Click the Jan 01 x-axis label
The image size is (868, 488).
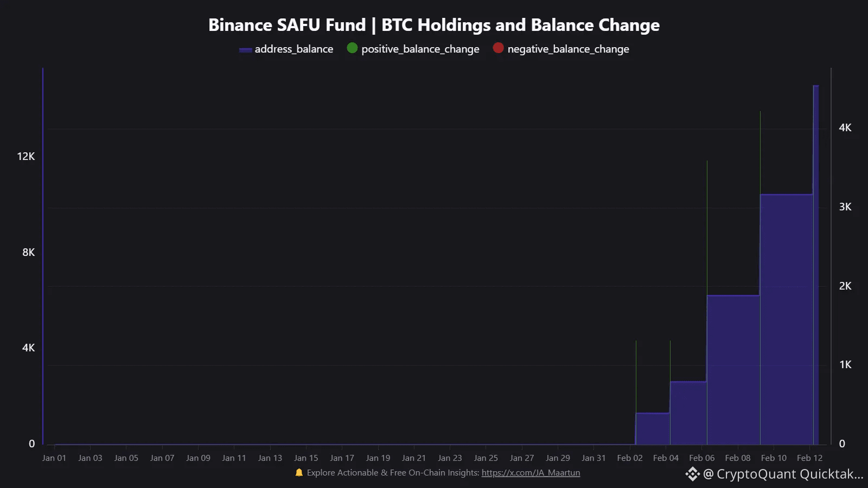pyautogui.click(x=54, y=458)
